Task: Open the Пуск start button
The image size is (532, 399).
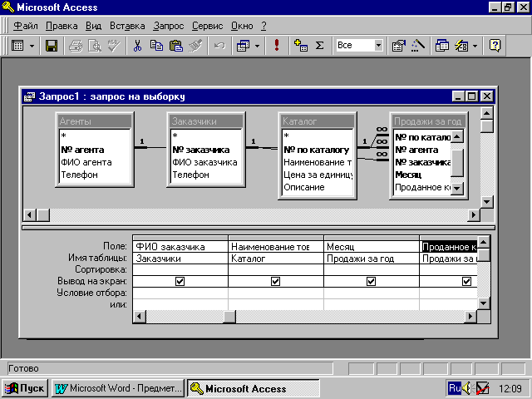Action: tap(25, 388)
